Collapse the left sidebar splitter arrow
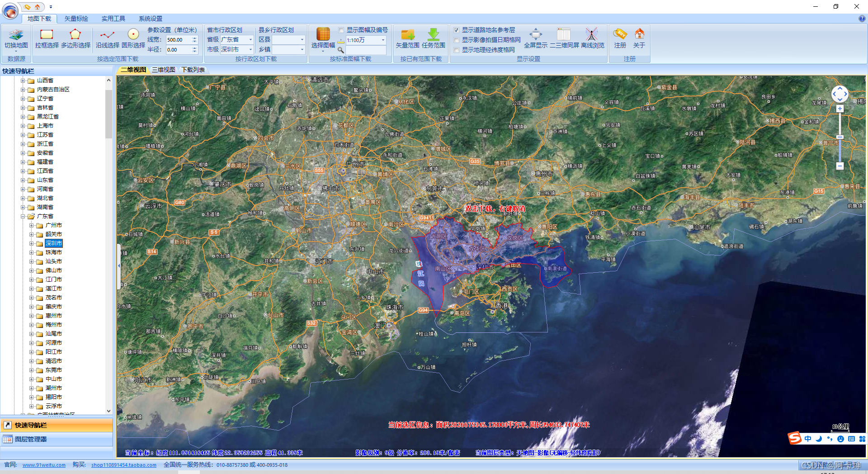 (119, 266)
